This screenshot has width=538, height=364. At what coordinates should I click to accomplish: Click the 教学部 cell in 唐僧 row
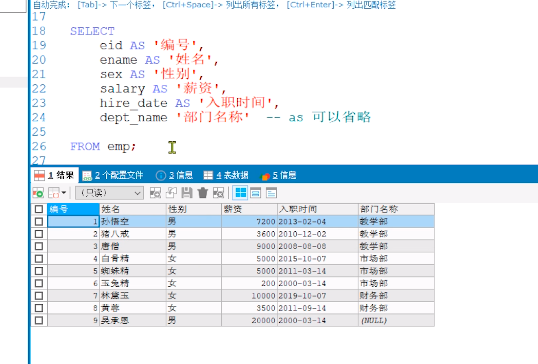(396, 246)
